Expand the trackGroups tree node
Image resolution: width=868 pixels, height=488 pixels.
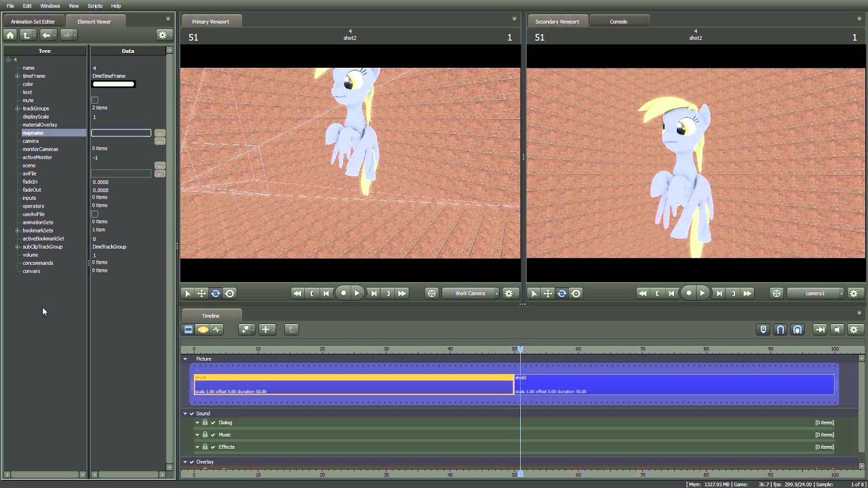17,108
